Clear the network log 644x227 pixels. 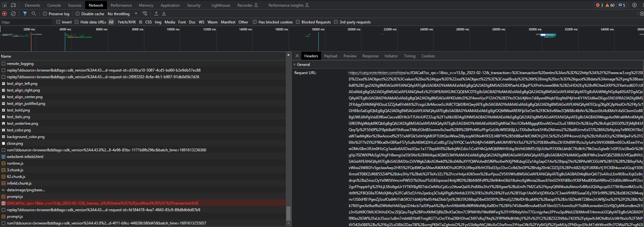click(x=13, y=14)
